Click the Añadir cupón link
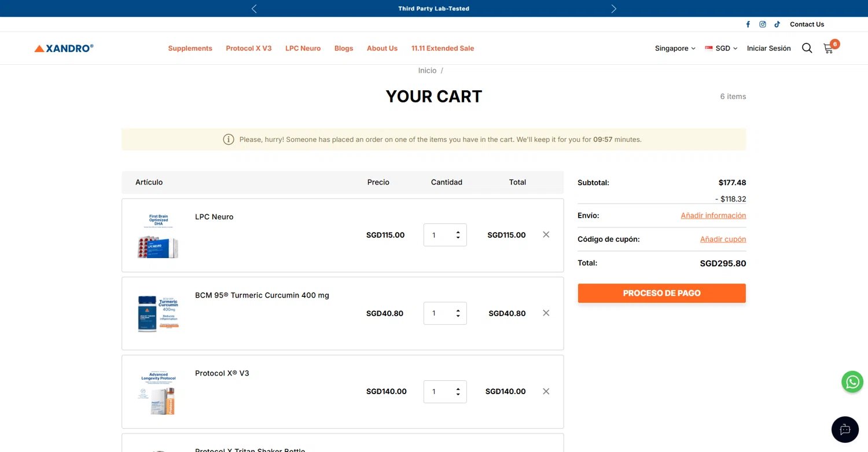The image size is (868, 452). click(x=723, y=239)
